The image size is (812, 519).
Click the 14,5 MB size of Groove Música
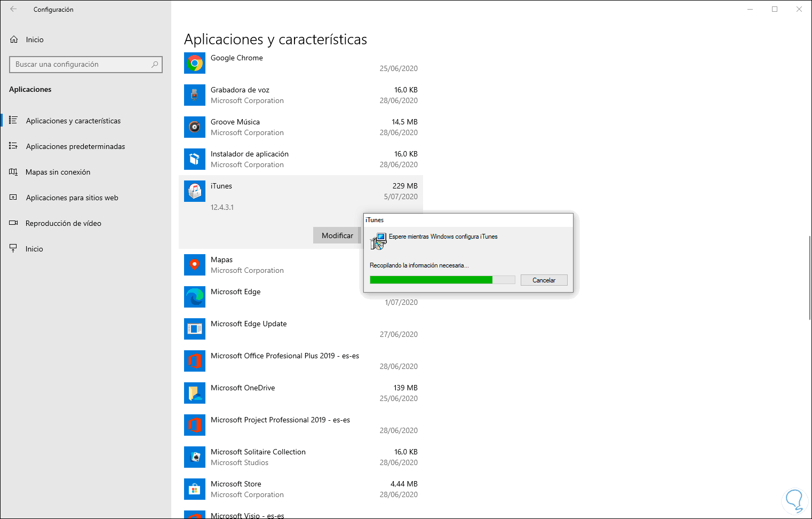click(404, 122)
